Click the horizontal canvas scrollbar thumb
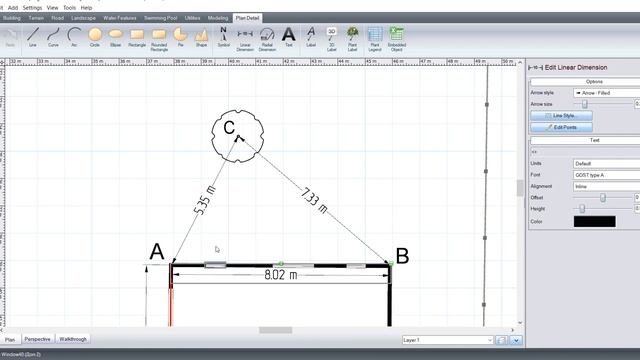640x360 pixels. tap(276, 330)
